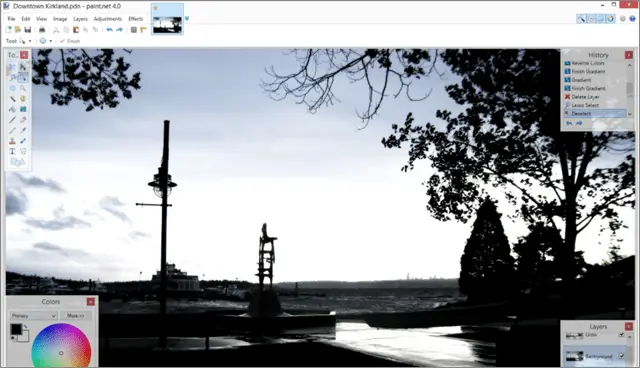Click the blue Undo arrow in the toolbar
The width and height of the screenshot is (640, 368).
coord(109,30)
